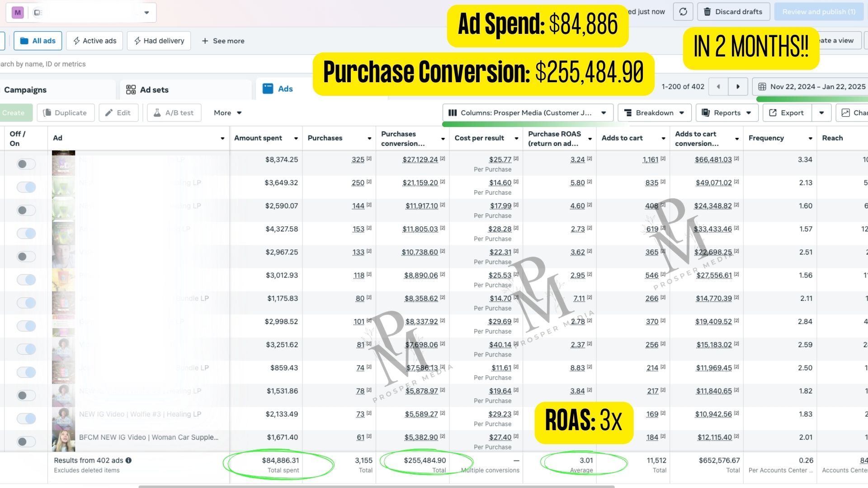The width and height of the screenshot is (868, 488).
Task: Expand the Breakdown dropdown
Action: pos(654,113)
